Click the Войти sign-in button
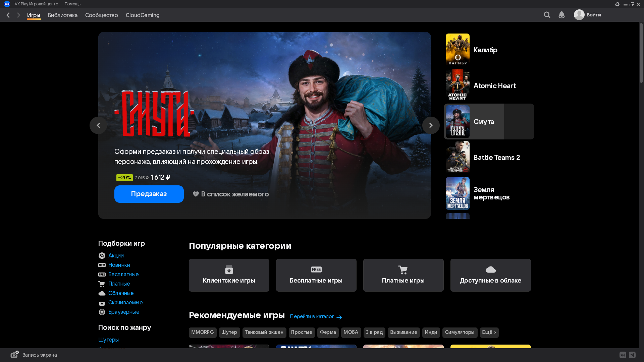 point(594,15)
